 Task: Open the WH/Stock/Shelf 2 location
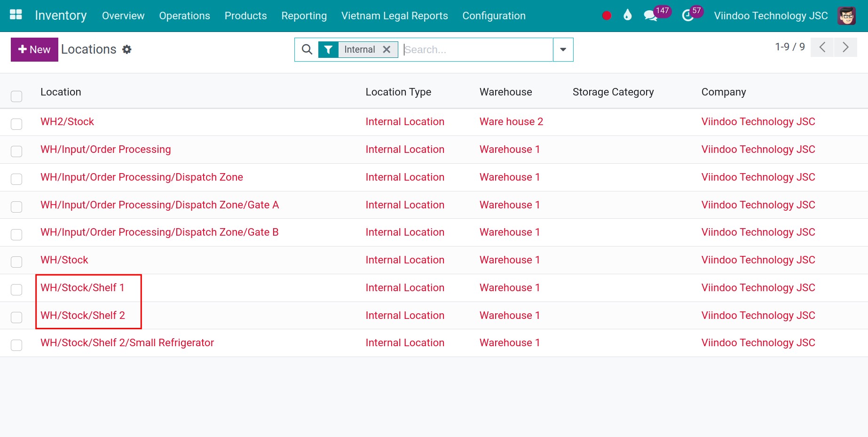(83, 315)
